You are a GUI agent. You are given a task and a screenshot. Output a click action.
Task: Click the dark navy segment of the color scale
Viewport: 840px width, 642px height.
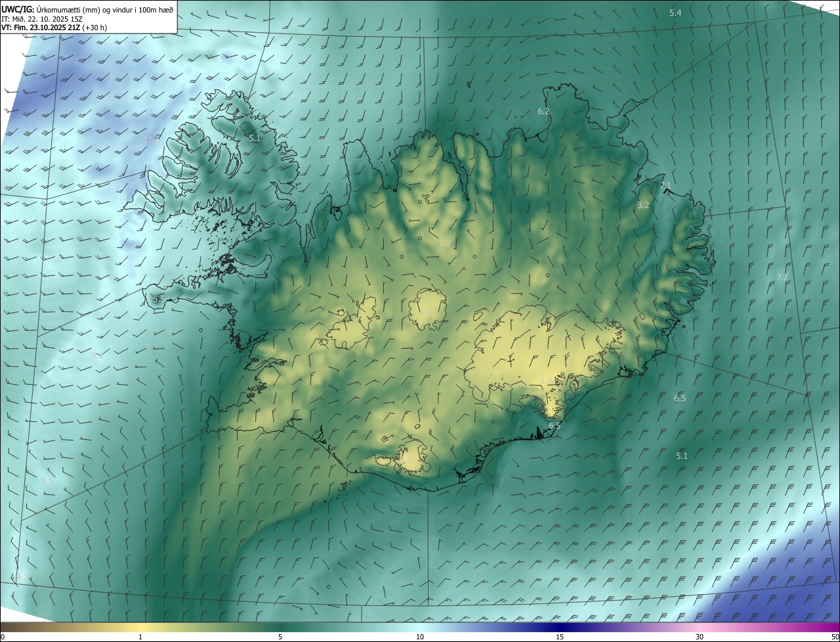(x=560, y=627)
